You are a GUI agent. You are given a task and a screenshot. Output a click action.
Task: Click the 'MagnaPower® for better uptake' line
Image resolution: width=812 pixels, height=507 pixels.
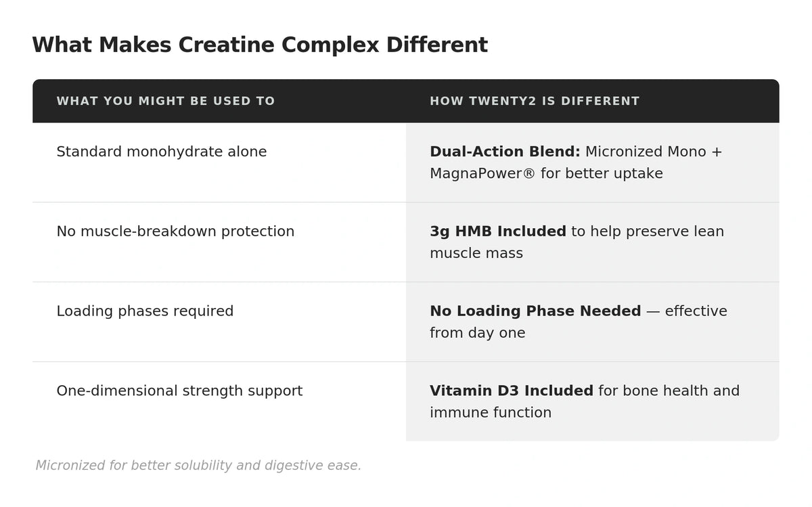tap(546, 173)
